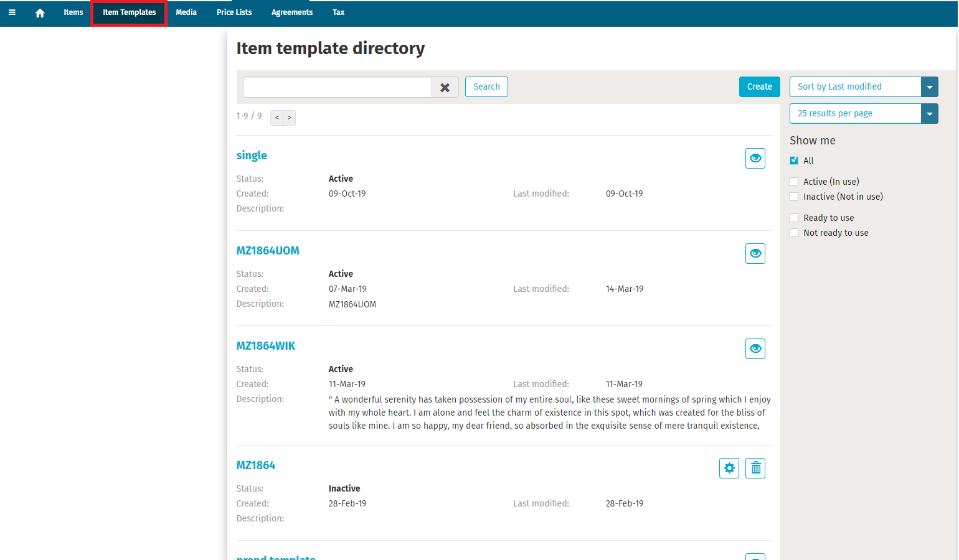Go to next results page arrow
The image size is (959, 560).
[x=289, y=118]
